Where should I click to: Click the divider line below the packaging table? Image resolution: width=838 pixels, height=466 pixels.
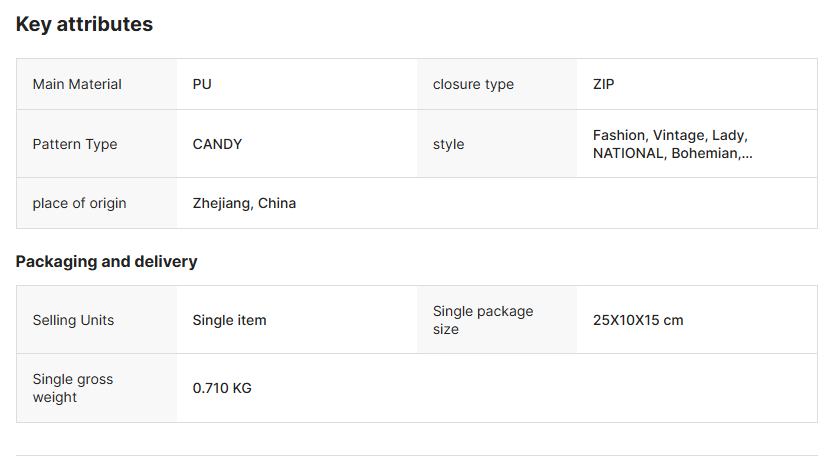click(x=417, y=456)
